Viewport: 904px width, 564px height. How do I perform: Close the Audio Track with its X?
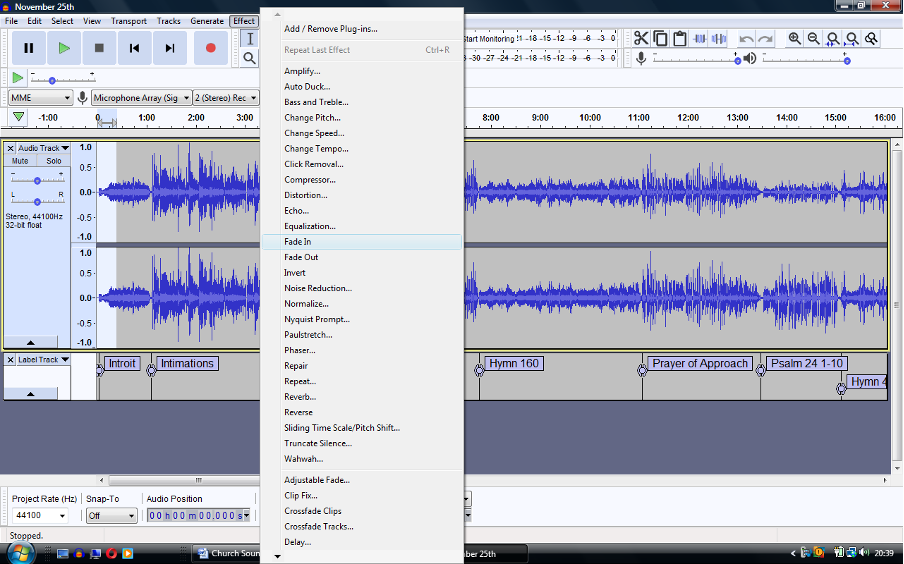10,148
